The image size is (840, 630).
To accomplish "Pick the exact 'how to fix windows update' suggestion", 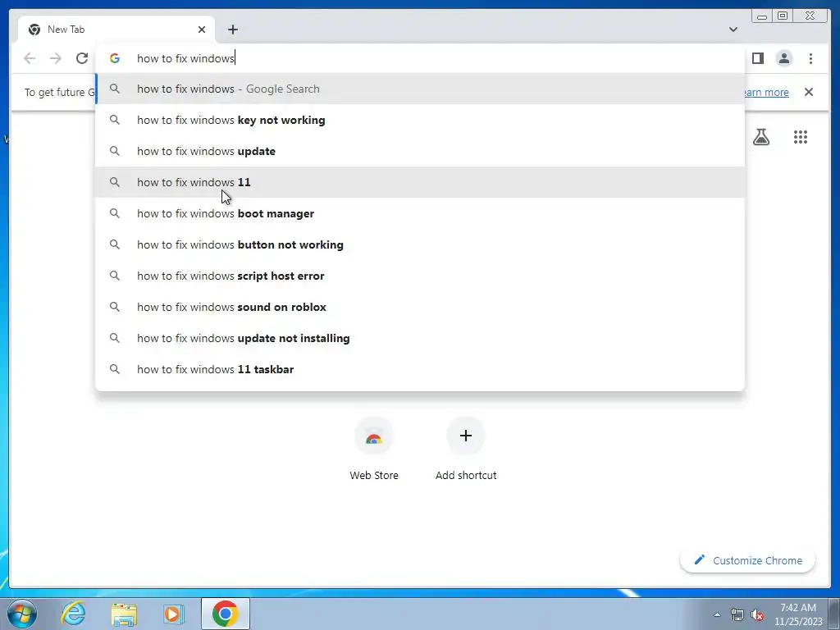I will pos(420,151).
